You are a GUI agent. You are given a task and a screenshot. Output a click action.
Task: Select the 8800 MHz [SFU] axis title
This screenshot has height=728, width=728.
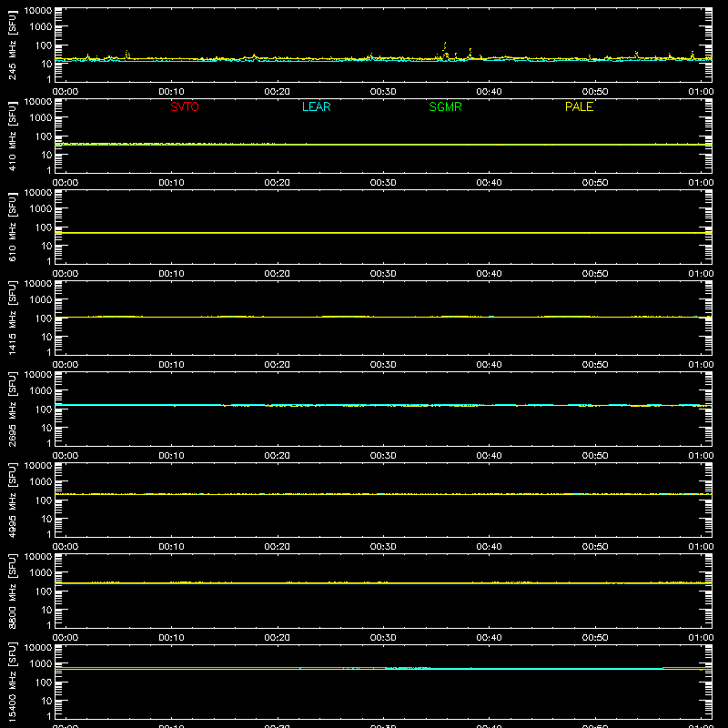[13, 591]
